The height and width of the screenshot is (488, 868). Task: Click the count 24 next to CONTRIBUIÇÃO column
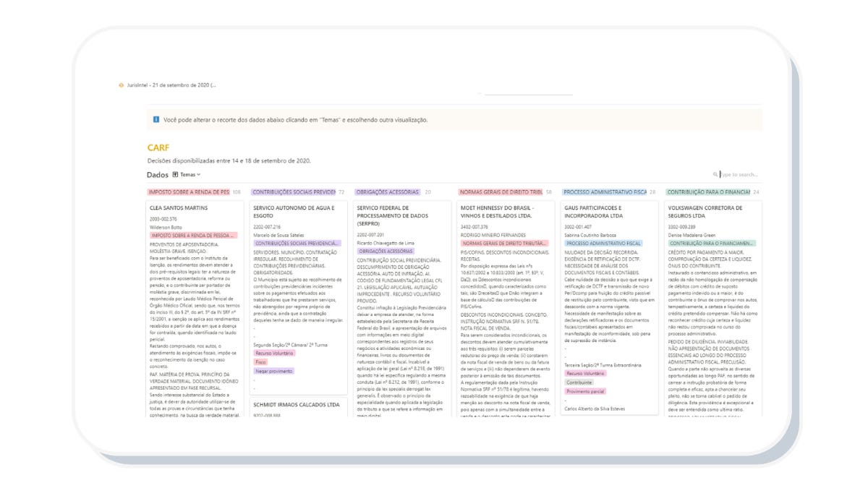(757, 192)
